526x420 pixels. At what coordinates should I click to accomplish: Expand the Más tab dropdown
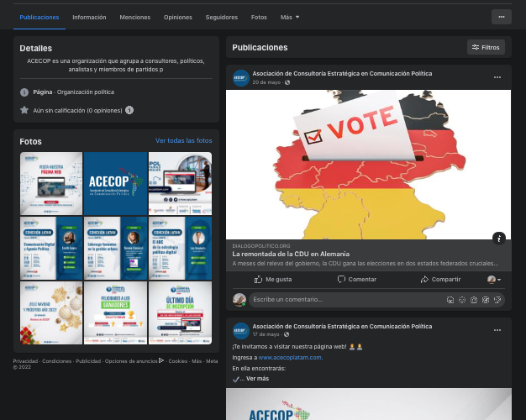click(x=290, y=17)
